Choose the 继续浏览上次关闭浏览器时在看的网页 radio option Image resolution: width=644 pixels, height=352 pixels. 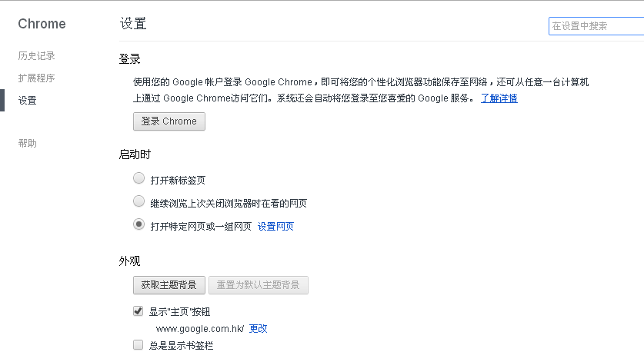tap(138, 201)
